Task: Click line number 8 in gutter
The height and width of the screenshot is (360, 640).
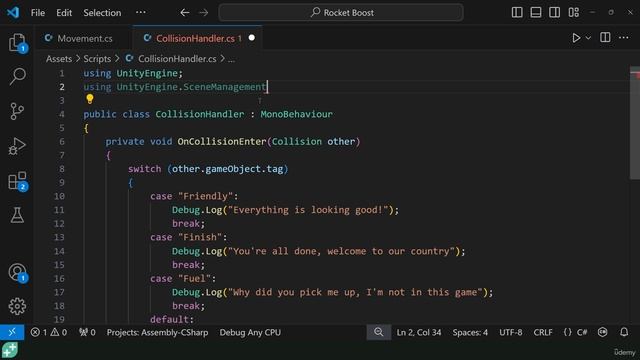Action: tap(62, 169)
